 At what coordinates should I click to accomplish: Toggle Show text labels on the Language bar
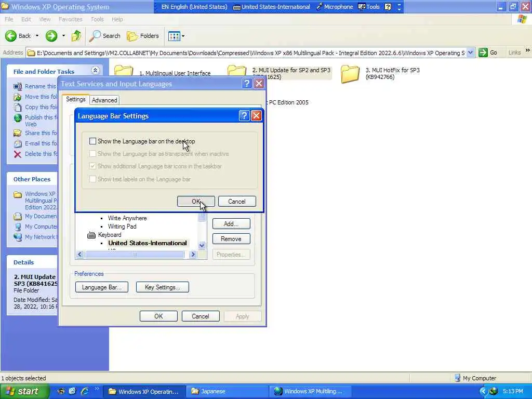[92, 179]
